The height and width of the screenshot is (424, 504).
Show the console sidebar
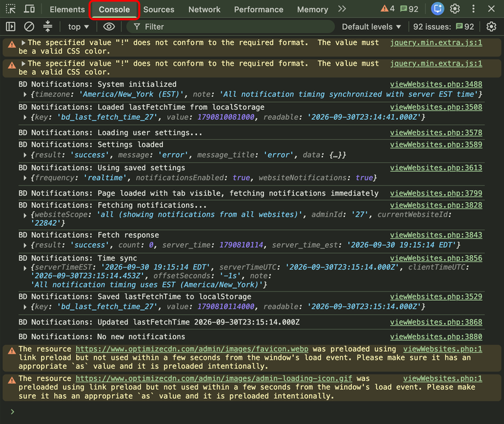11,26
